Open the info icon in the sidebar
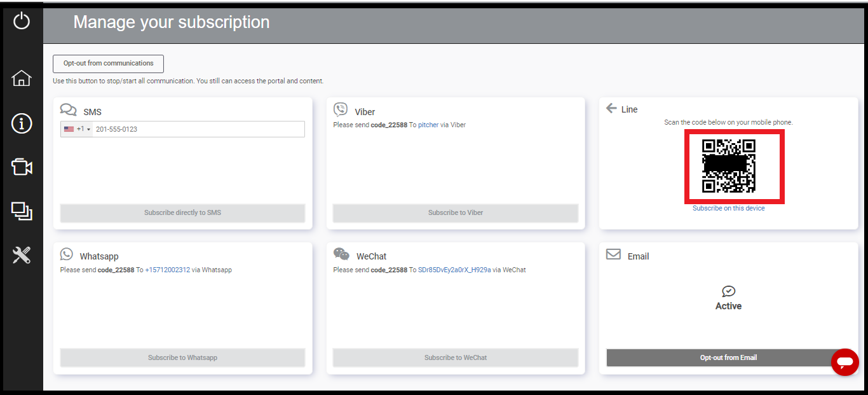Screen dimensions: 868x395 [x=22, y=123]
